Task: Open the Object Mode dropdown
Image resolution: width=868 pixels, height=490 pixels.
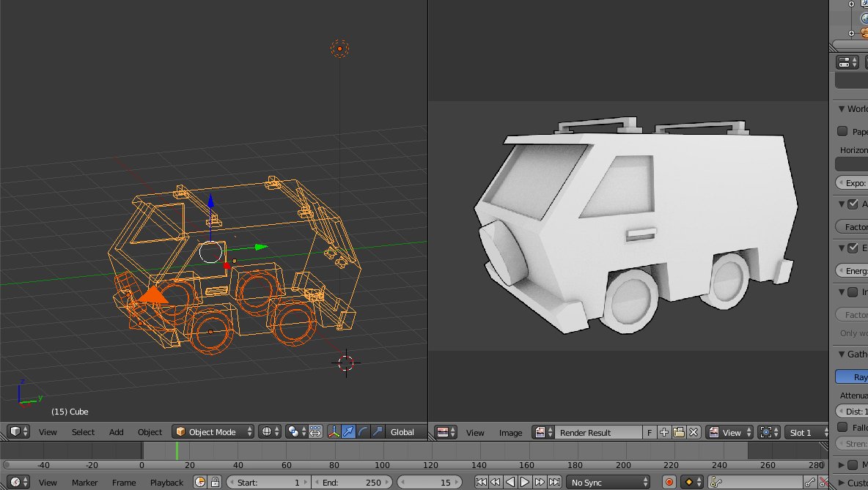Action: tap(213, 431)
